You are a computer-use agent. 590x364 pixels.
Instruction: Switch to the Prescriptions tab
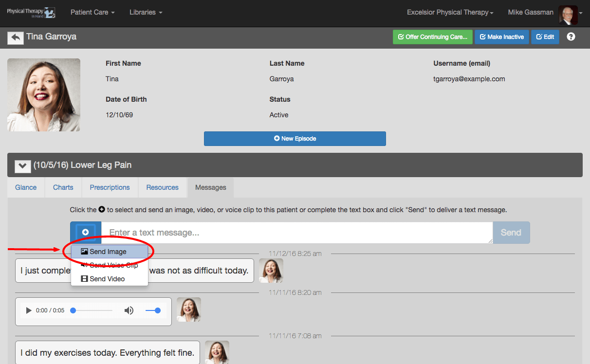[x=110, y=187]
